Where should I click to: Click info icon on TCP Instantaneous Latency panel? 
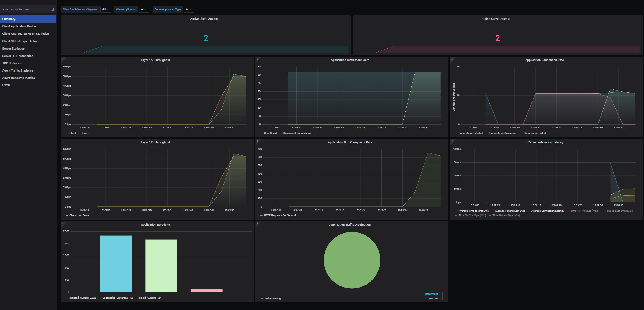(x=452, y=141)
